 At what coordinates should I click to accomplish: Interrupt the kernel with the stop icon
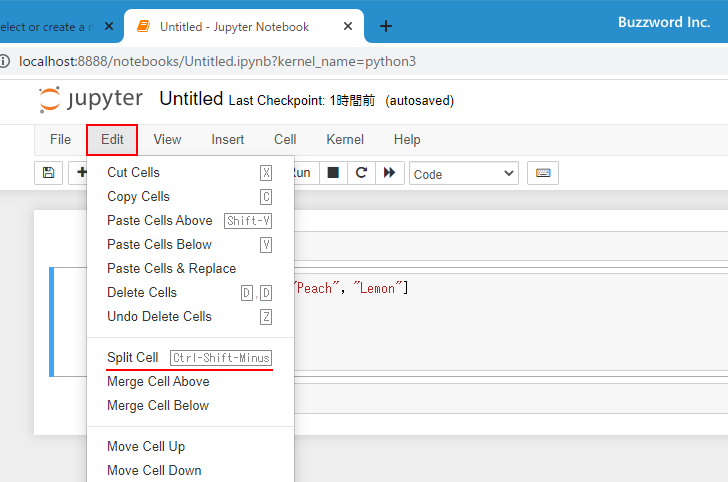pyautogui.click(x=333, y=173)
